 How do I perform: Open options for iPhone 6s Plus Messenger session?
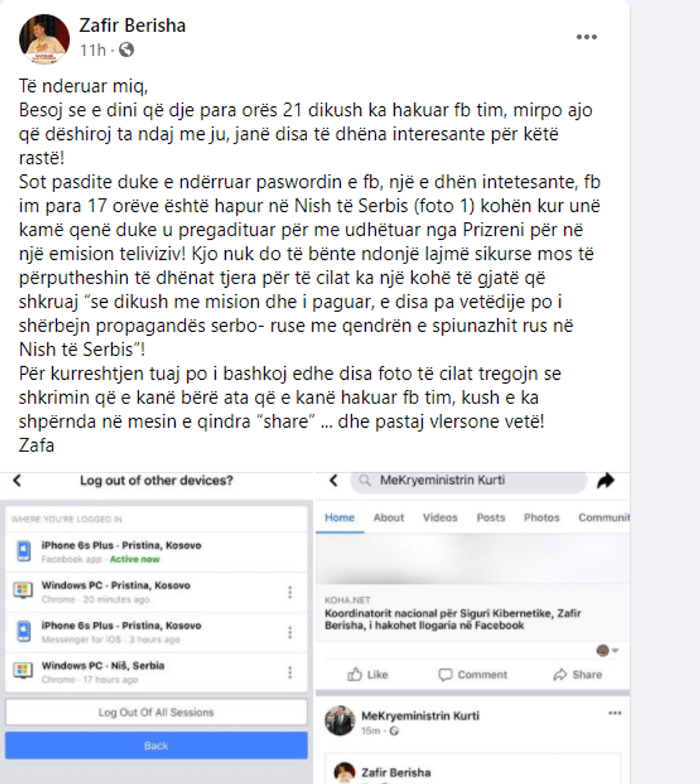290,633
